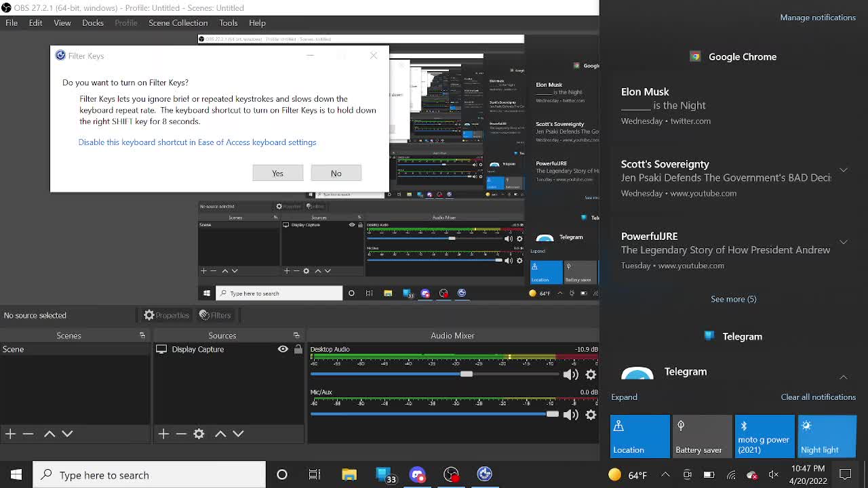Add a new scene with the plus icon

(10, 434)
